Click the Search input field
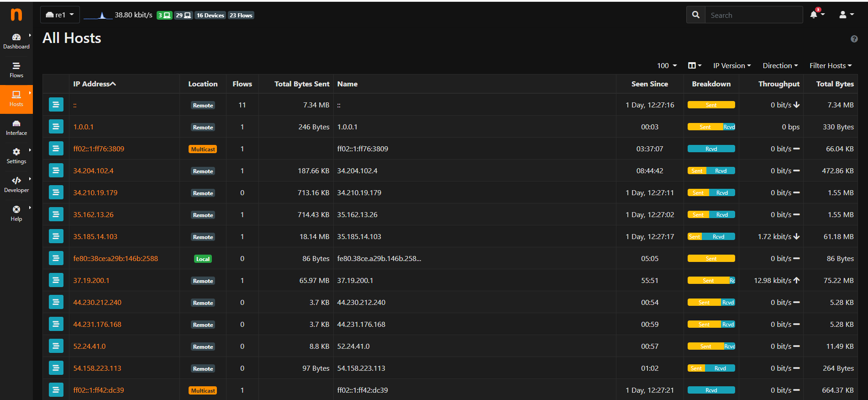Screen dimensions: 868x400 point(753,15)
